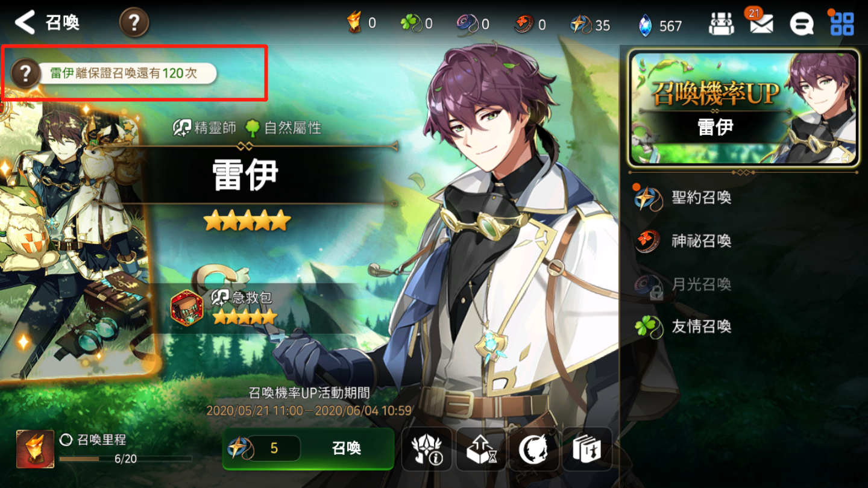This screenshot has height=488, width=868.
Task: Tap the 急救包 artifact icon
Action: 187,307
